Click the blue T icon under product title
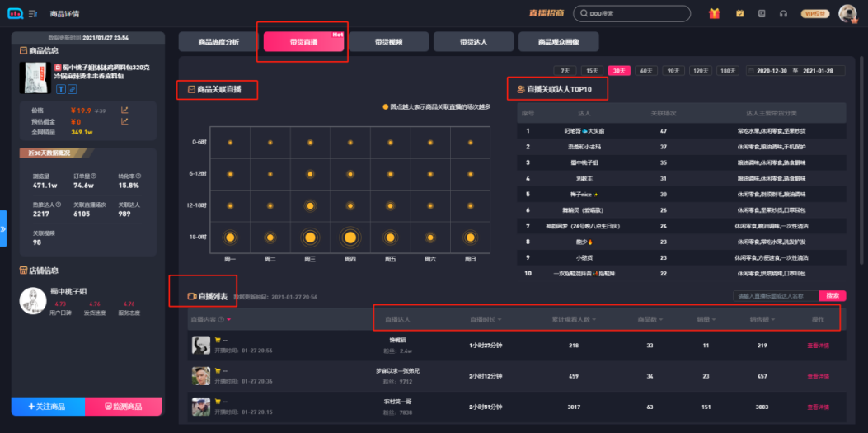868x433 pixels. point(61,89)
